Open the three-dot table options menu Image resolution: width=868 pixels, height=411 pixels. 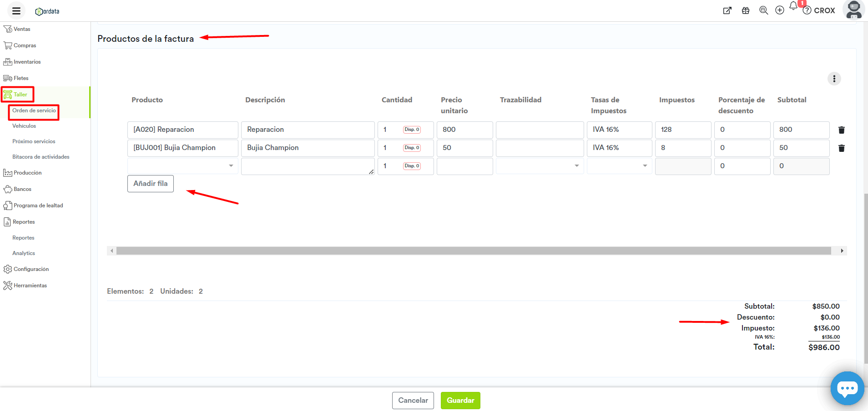834,79
